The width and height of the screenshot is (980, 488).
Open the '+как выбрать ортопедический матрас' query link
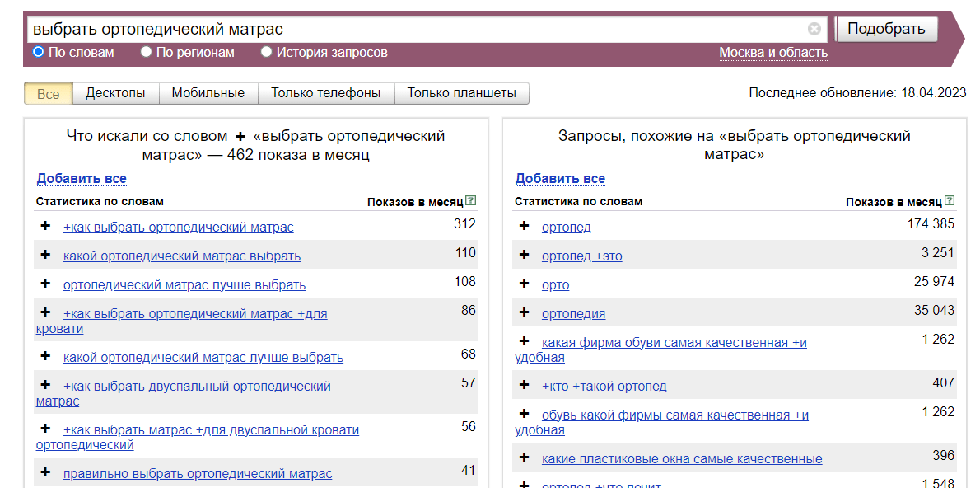coord(178,228)
